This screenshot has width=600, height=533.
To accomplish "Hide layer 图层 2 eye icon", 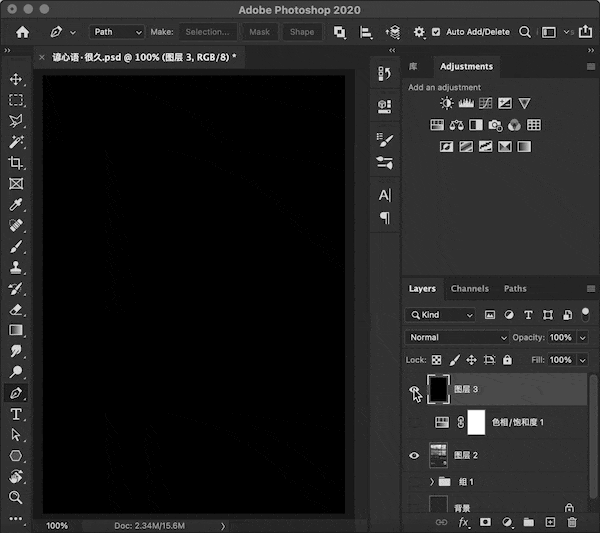I will pyautogui.click(x=414, y=456).
